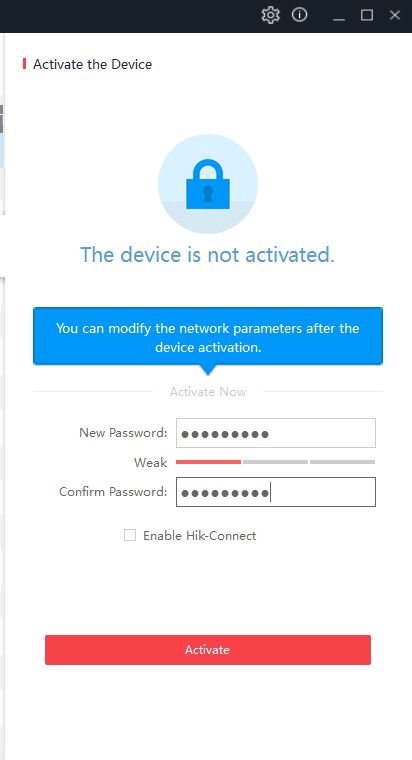Click the Enable Hik-Connect label text

200,536
